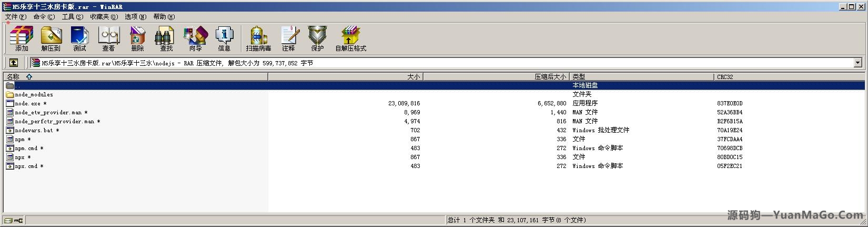Select the node_perfctr_provider.man file row
Viewport: 868px width, 227px height.
[435, 121]
